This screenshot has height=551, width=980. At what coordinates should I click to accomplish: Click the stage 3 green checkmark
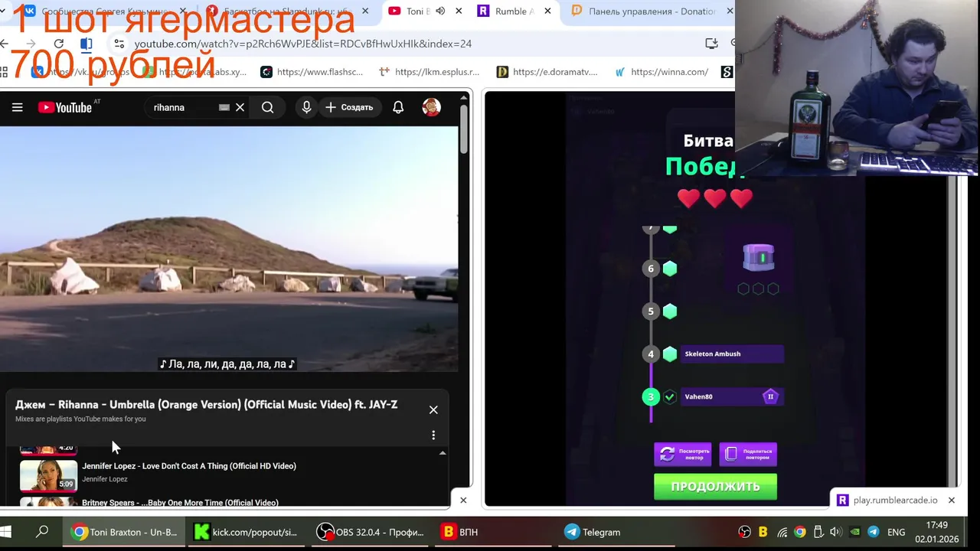click(670, 396)
